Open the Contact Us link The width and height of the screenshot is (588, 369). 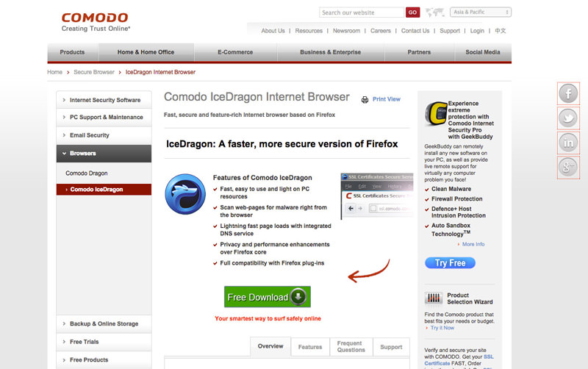415,31
